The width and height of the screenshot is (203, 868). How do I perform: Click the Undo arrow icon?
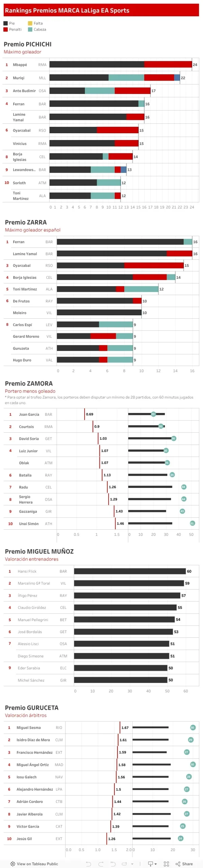coord(88,864)
